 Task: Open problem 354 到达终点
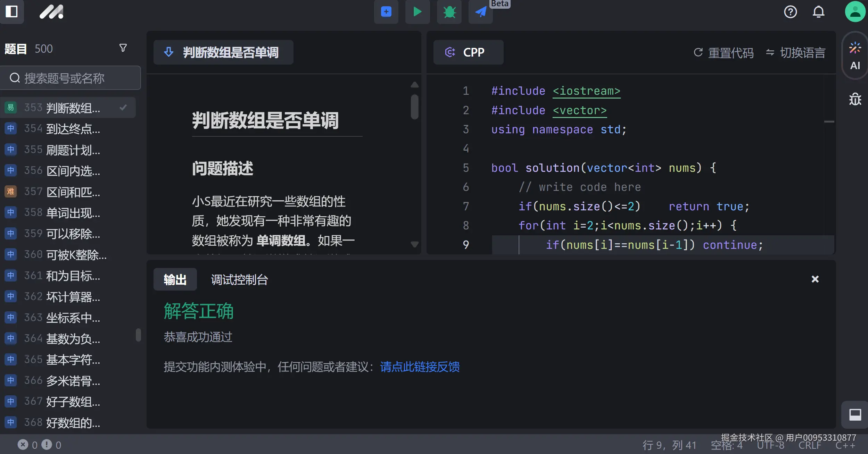[68, 129]
